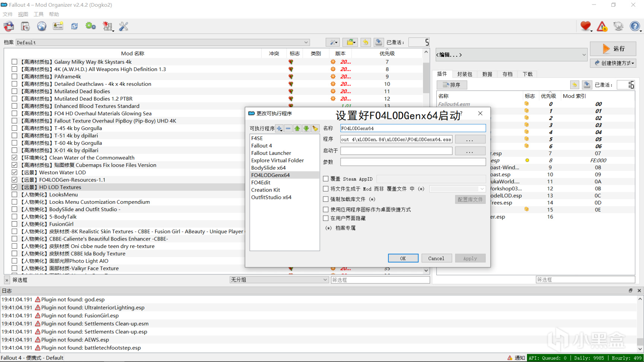644x362 pixels.
Task: Open the puzzle-piece tools plugin icon
Action: [x=108, y=26]
